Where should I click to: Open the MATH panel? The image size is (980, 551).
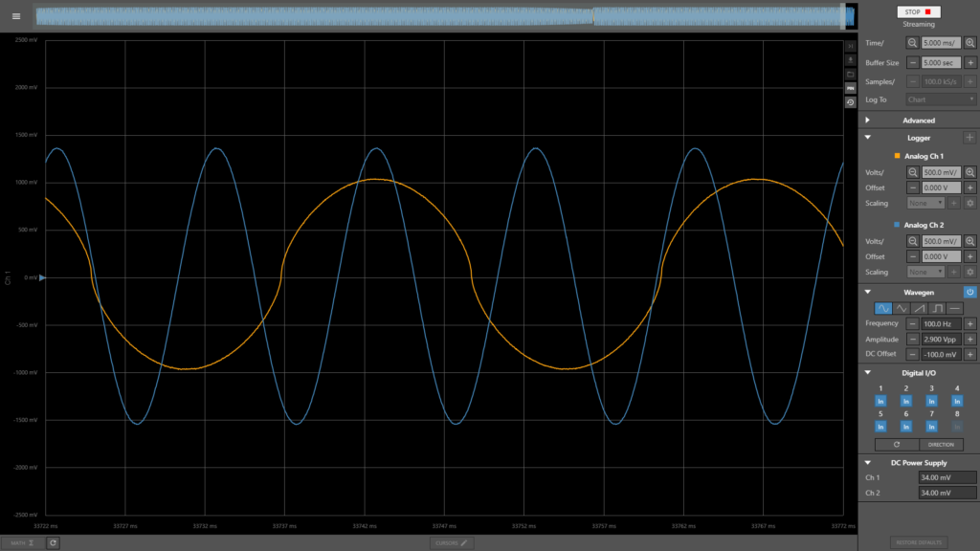click(x=23, y=543)
